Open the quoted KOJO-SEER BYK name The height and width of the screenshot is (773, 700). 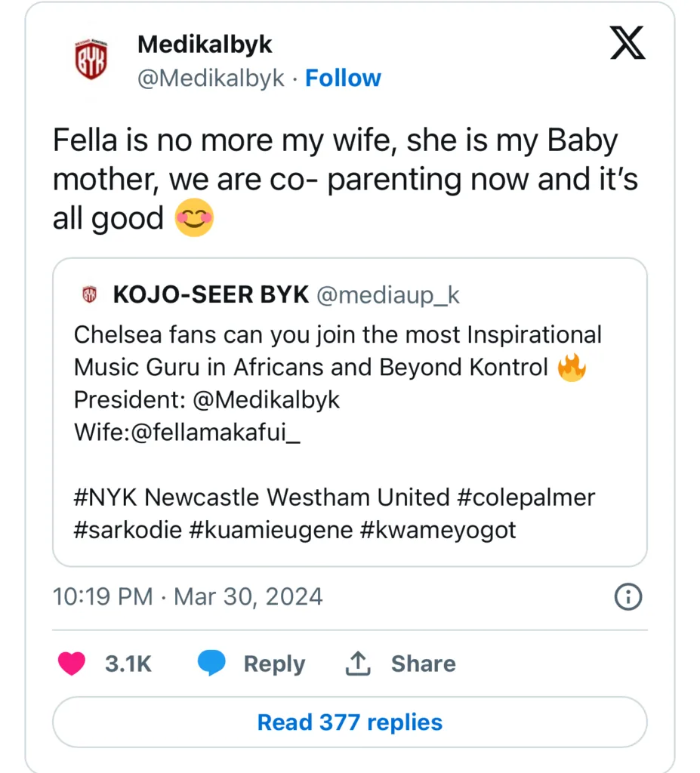(x=210, y=296)
